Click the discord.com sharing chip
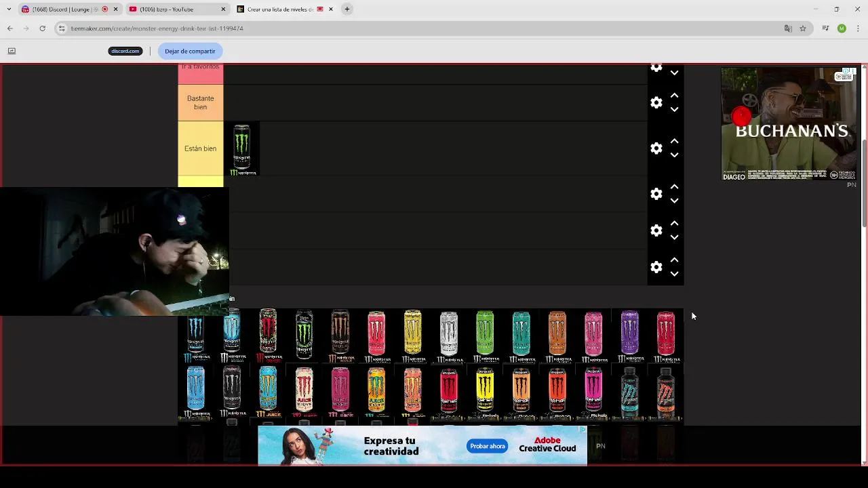The height and width of the screenshot is (488, 868). [125, 51]
